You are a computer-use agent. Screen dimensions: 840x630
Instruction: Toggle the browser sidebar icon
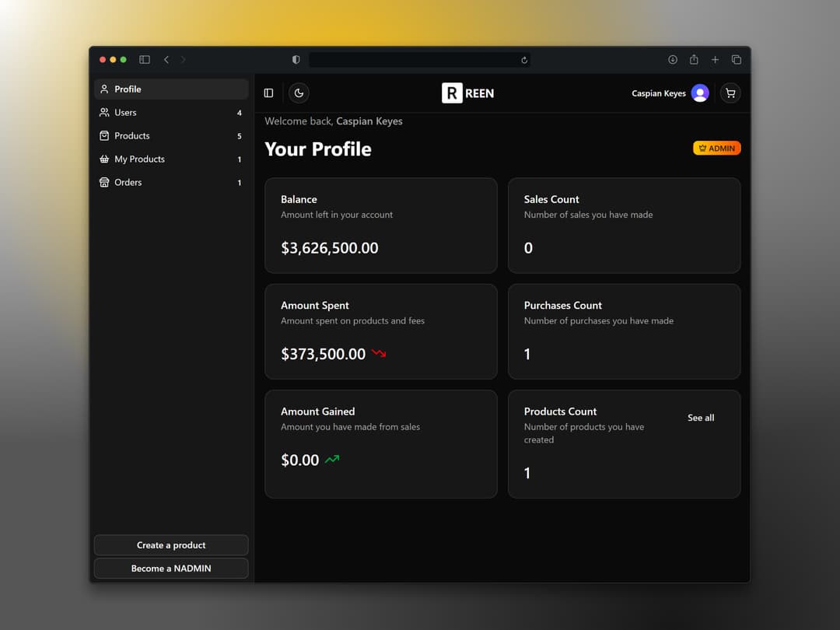pyautogui.click(x=145, y=59)
